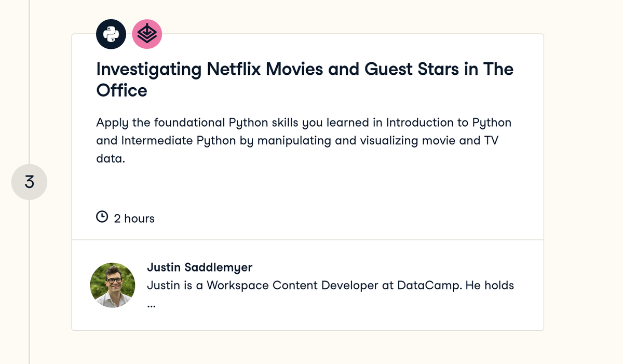This screenshot has height=364, width=623.
Task: Click Justin Saddlemyer's profile photo
Action: [112, 285]
